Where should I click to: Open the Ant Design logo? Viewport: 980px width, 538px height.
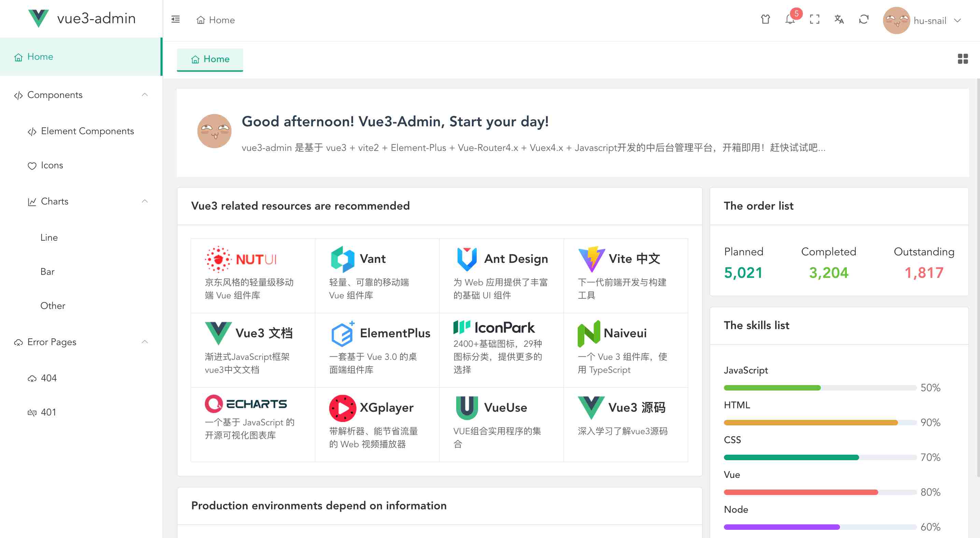(x=467, y=259)
